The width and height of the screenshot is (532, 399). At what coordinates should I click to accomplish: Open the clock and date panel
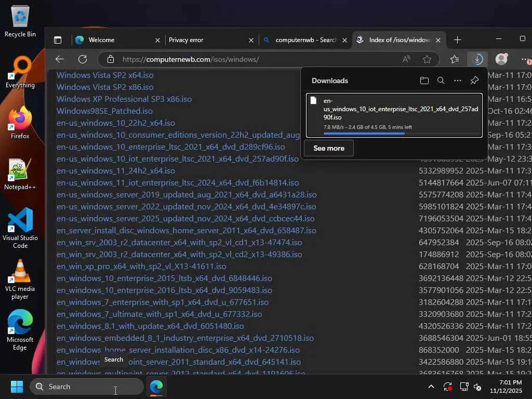506,387
